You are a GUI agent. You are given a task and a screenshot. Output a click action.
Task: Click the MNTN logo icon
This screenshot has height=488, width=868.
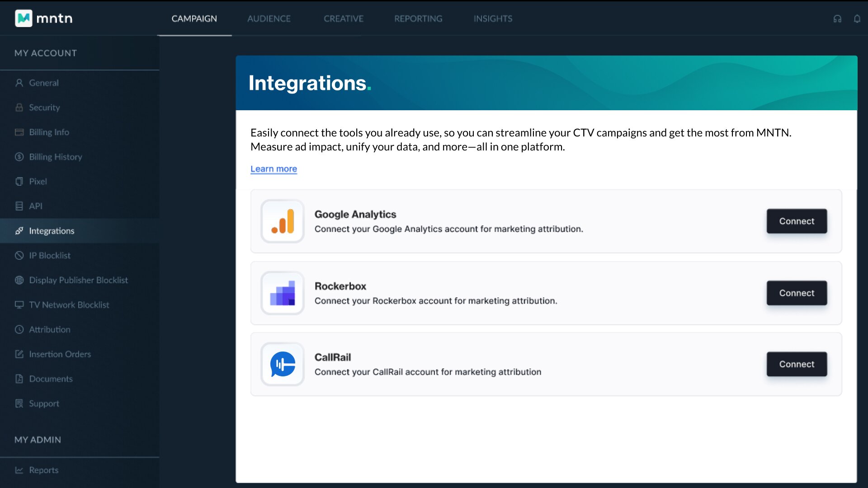coord(24,18)
